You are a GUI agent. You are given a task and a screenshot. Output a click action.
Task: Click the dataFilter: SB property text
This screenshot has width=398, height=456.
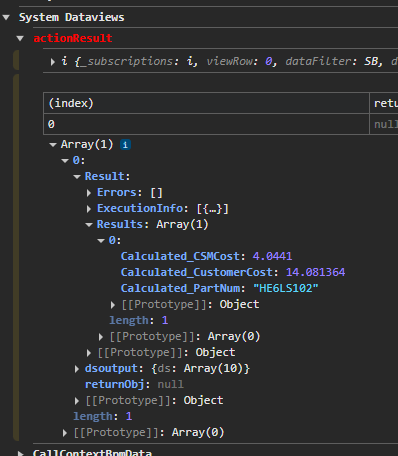pos(333,61)
